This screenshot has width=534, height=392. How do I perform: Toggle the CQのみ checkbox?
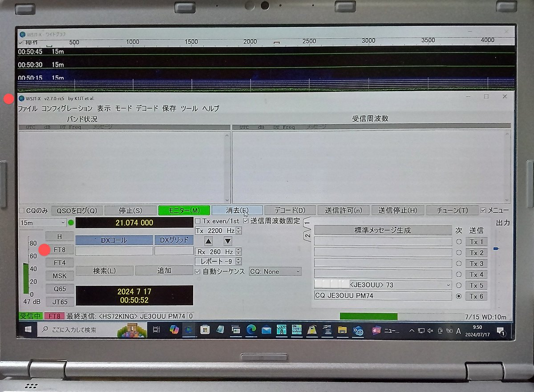pyautogui.click(x=21, y=210)
